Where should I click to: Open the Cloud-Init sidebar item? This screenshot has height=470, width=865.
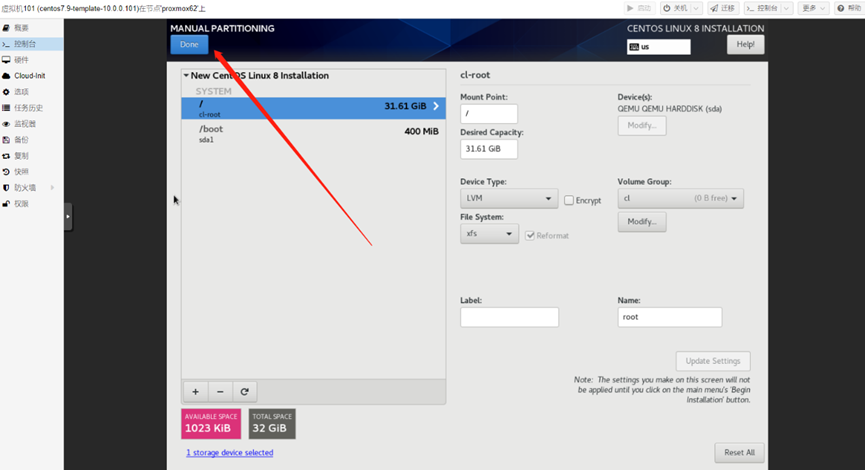pyautogui.click(x=31, y=76)
